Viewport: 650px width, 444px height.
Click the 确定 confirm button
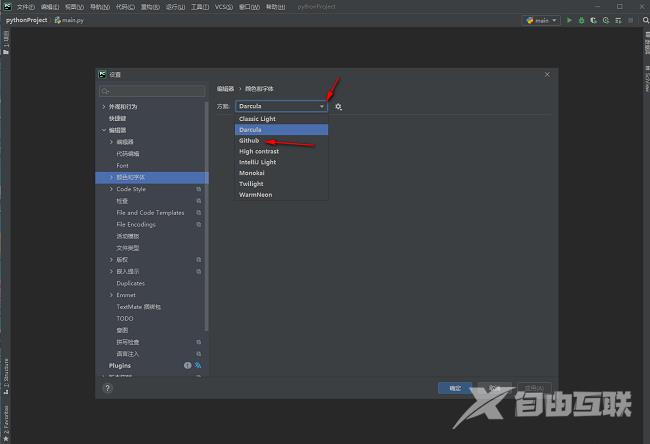(x=455, y=388)
